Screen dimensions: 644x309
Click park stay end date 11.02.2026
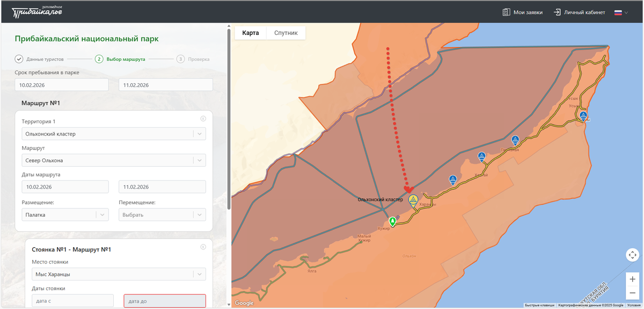tap(166, 85)
